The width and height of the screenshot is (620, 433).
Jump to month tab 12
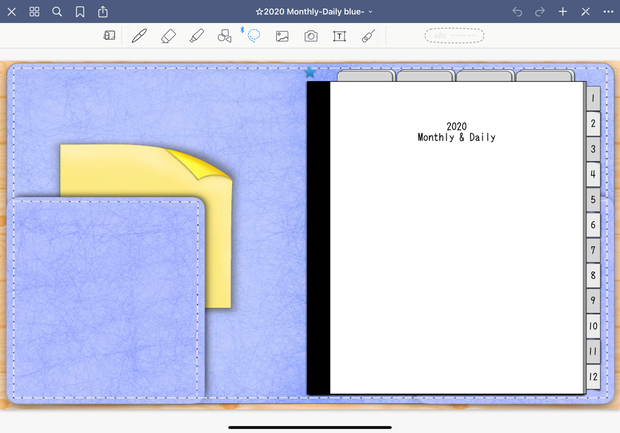coord(593,376)
